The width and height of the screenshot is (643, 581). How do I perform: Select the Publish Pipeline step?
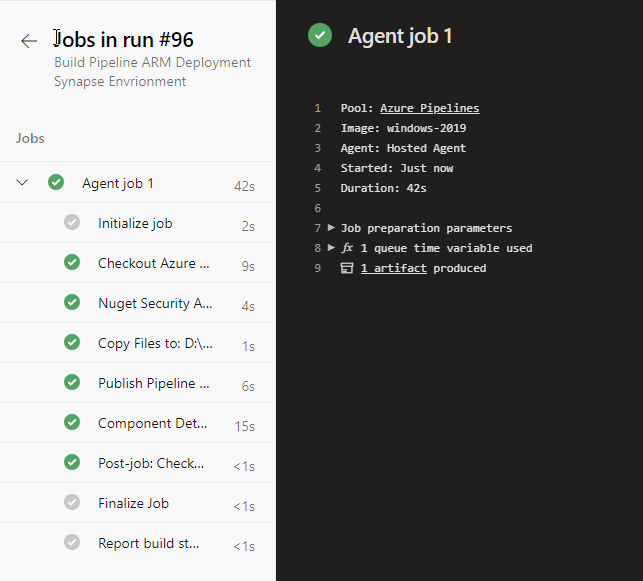(153, 383)
